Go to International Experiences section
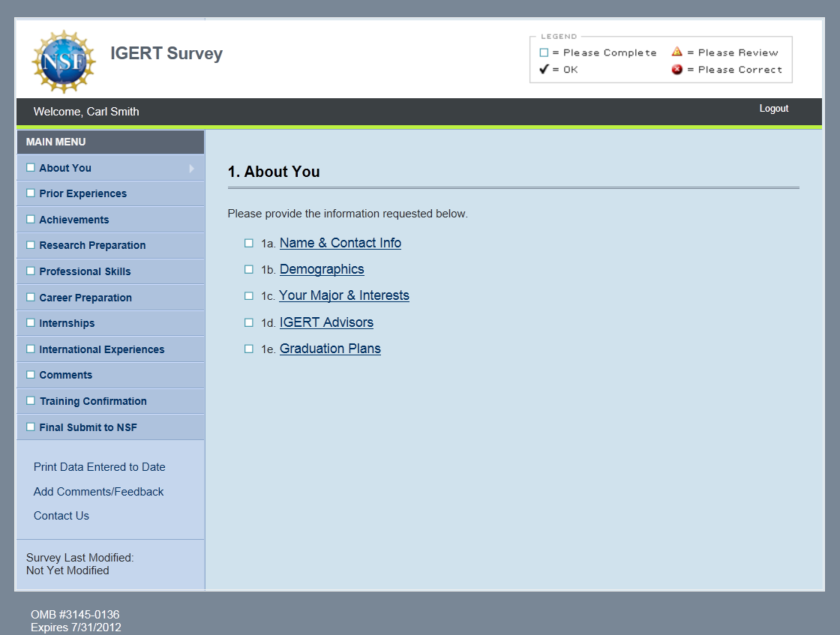 [x=101, y=349]
